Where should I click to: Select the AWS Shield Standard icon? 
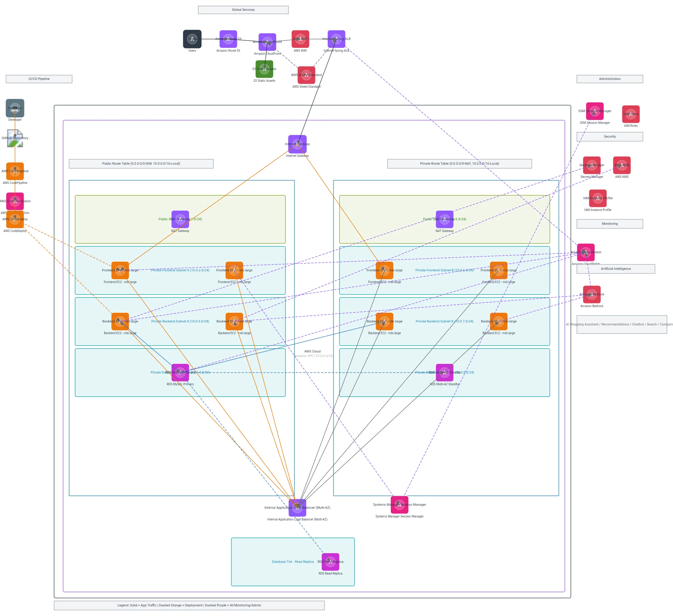point(306,75)
